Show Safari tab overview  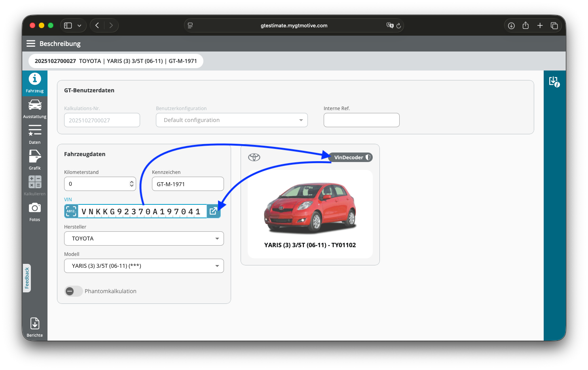click(554, 25)
